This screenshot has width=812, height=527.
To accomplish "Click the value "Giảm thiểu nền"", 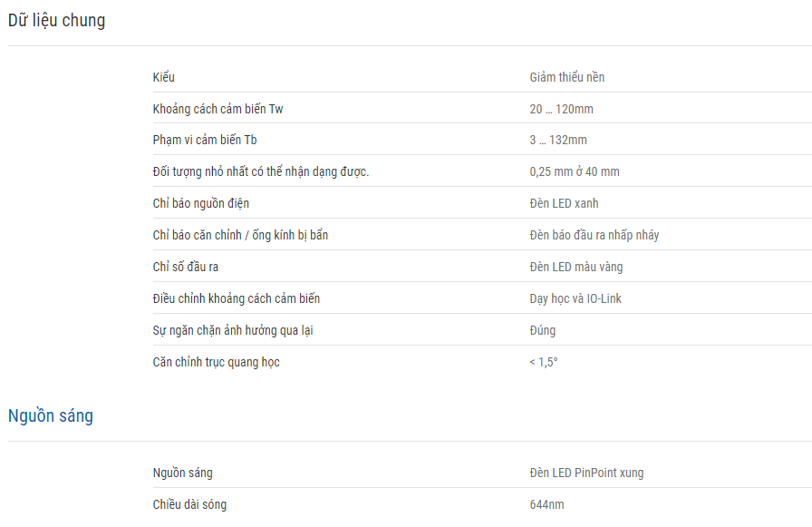I will [x=567, y=77].
